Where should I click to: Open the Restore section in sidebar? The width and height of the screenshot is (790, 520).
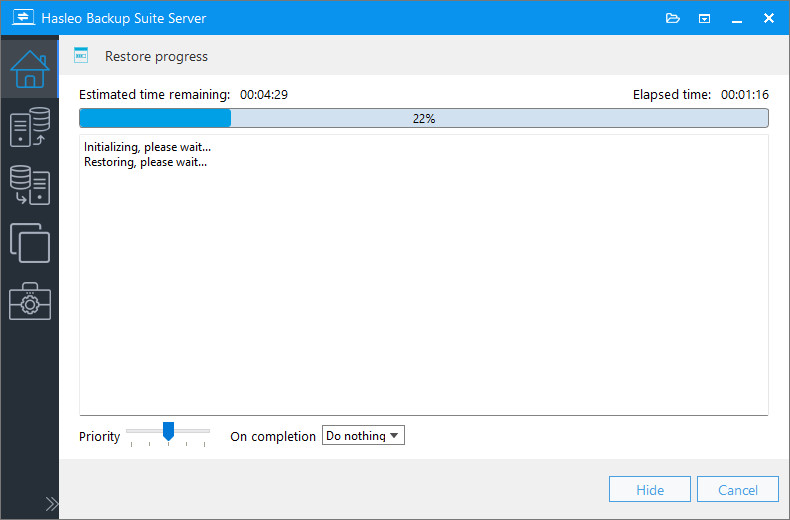coord(29,185)
